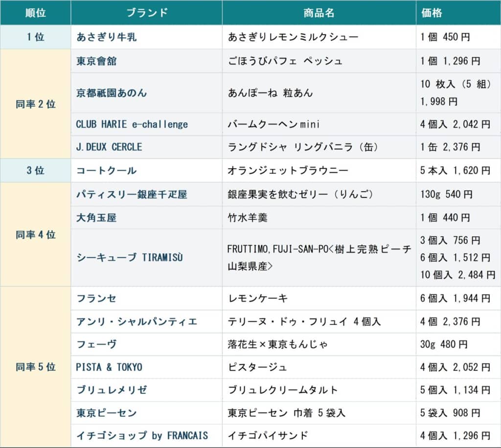Click brand CLUB HARIE e-challenge
The image size is (501, 448).
(132, 124)
